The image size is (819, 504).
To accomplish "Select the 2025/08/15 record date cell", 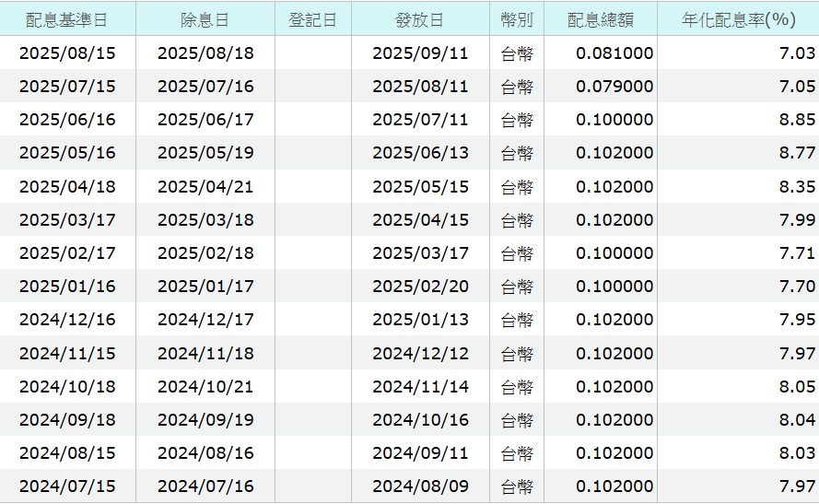I will (x=67, y=53).
